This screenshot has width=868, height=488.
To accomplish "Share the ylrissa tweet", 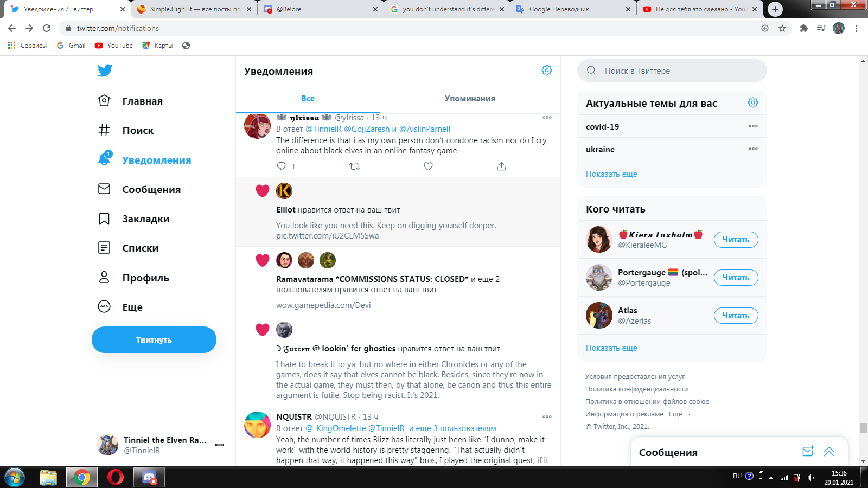I will 501,166.
